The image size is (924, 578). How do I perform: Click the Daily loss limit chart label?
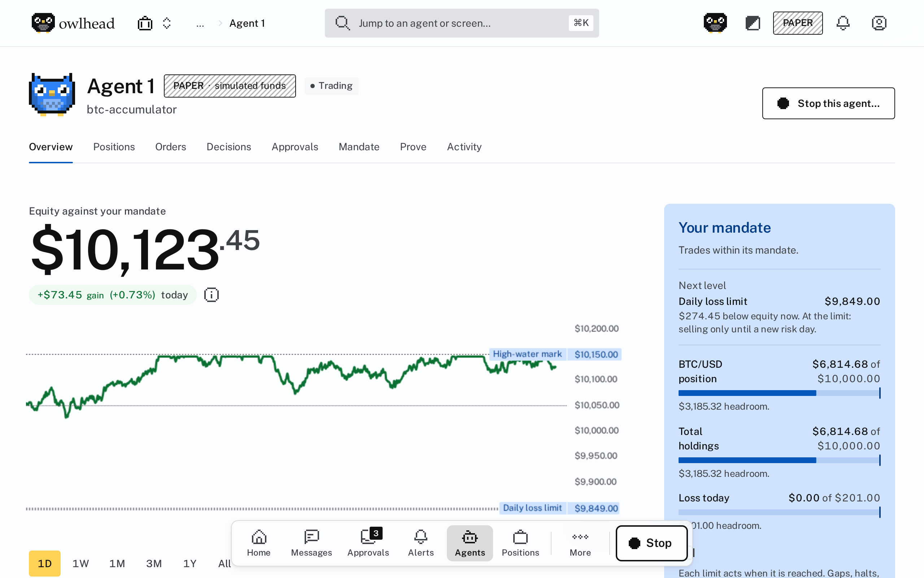pyautogui.click(x=532, y=508)
